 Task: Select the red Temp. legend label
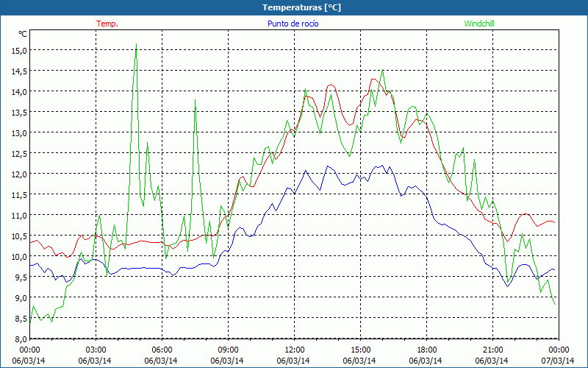click(107, 24)
